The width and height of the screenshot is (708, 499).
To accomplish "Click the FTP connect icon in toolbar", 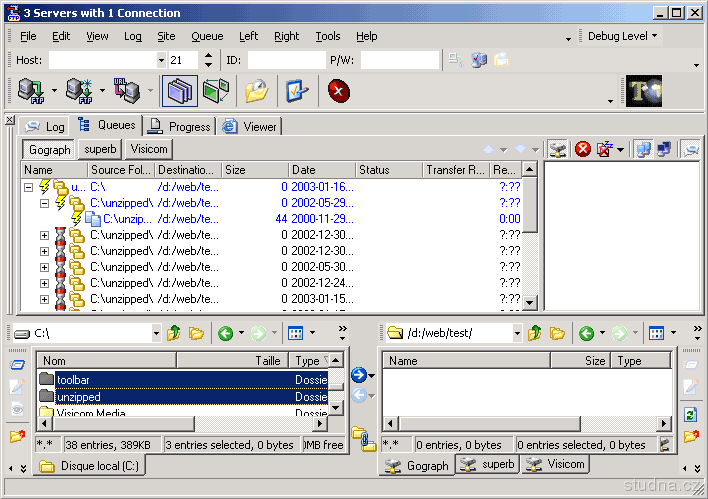I will tap(30, 92).
